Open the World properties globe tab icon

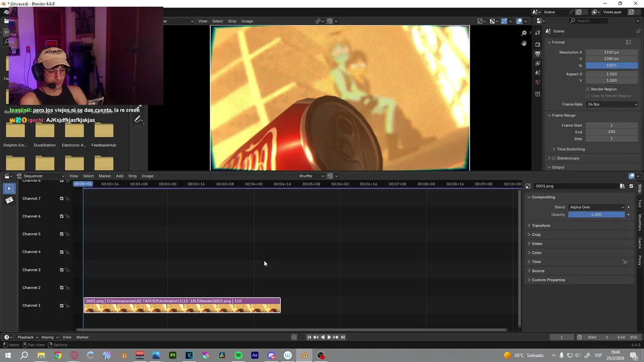pyautogui.click(x=537, y=82)
